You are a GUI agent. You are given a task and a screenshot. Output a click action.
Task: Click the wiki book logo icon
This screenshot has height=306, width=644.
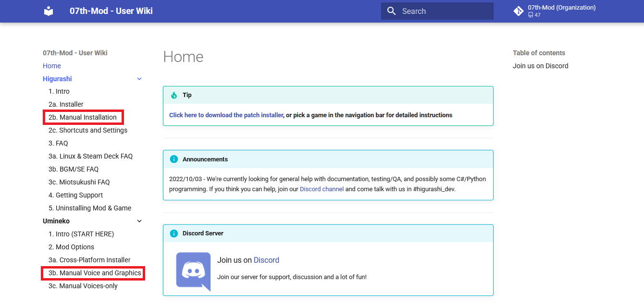[49, 11]
